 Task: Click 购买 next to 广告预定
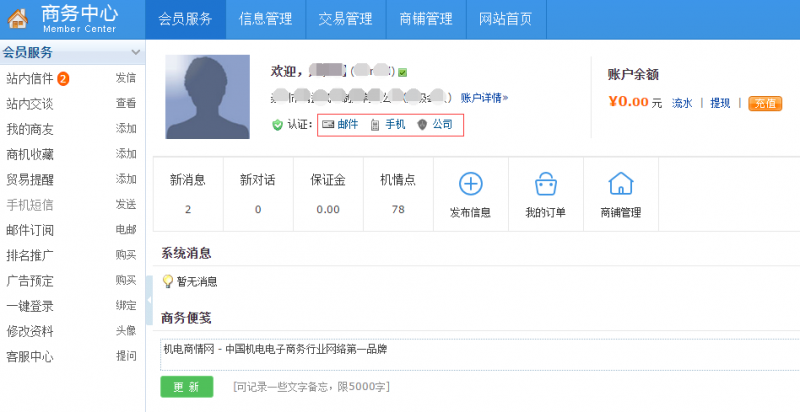click(x=126, y=280)
